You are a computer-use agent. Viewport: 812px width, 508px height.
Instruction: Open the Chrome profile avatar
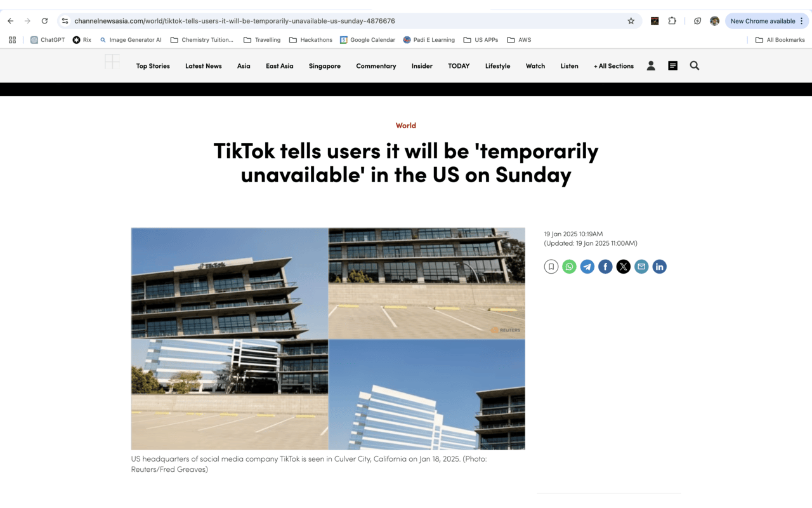pos(714,21)
